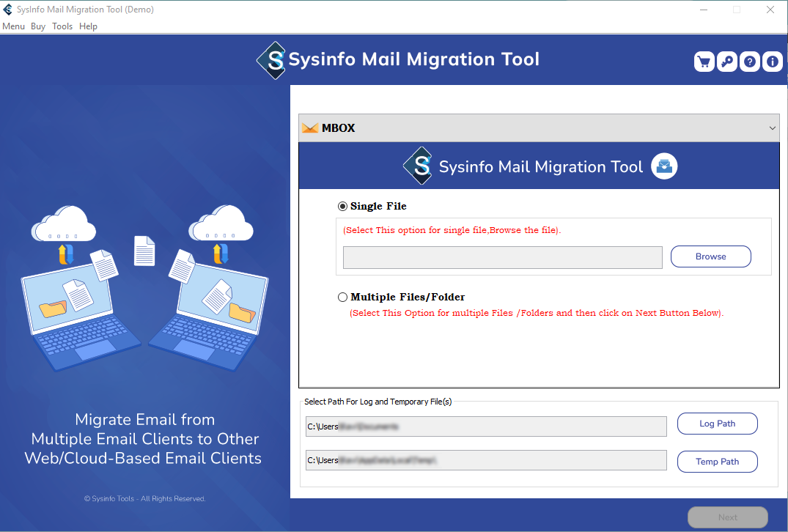The height and width of the screenshot is (532, 788).
Task: Open the shopping cart buy icon
Action: coord(704,62)
